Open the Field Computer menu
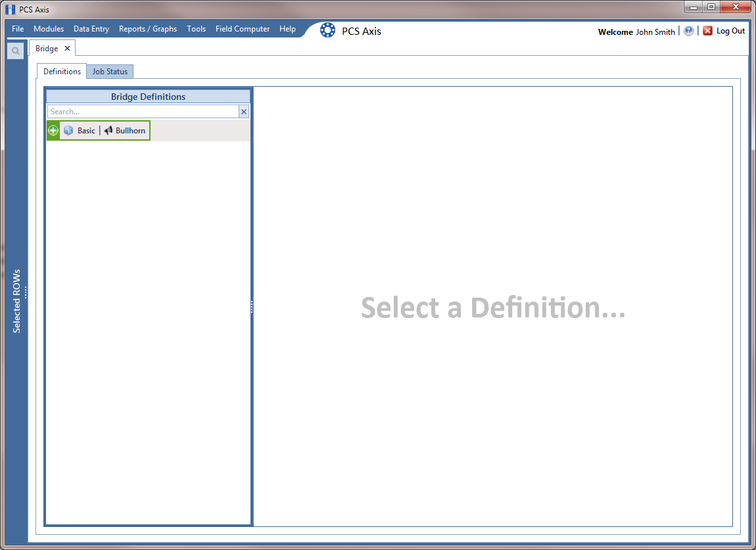 coord(243,29)
